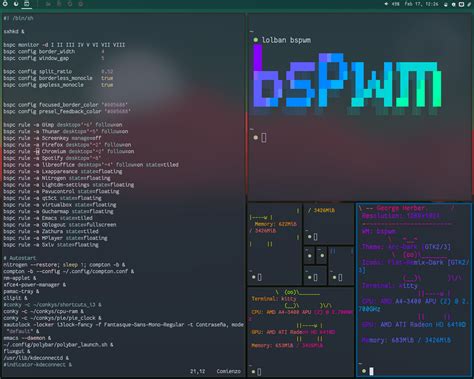Click the 'nm-applet &' line in vim

[20, 278]
